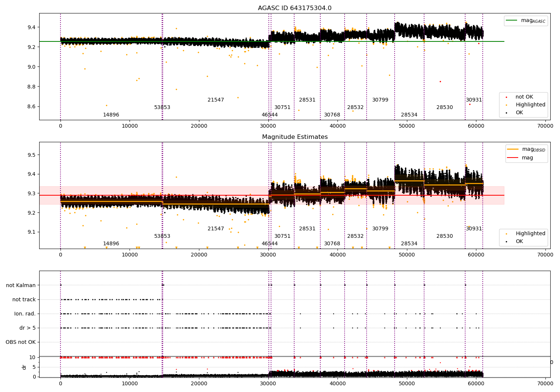Click the 'not OK' legend entry
This screenshot has width=560, height=392.
520,97
